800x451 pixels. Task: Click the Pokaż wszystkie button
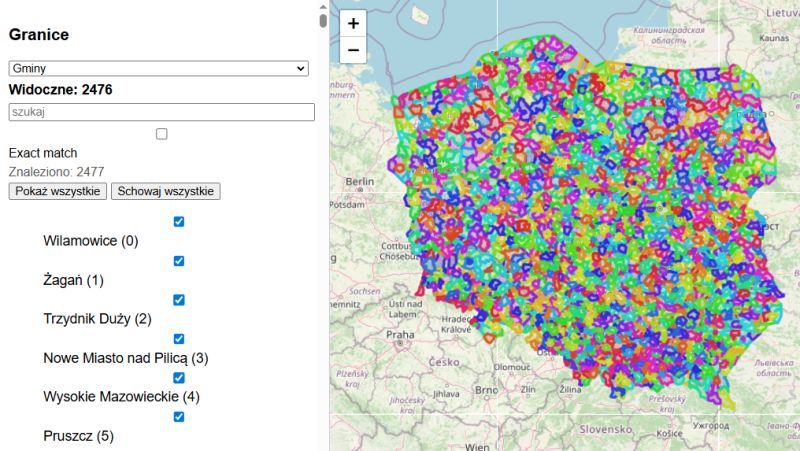point(58,191)
